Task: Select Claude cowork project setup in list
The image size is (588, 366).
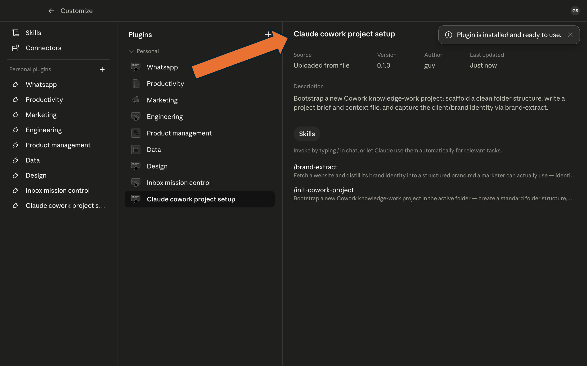Action: (200, 199)
